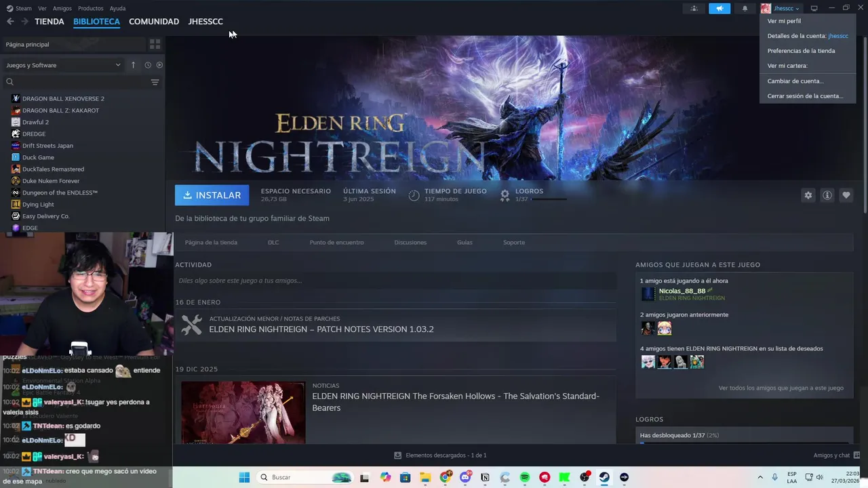Click the wrench icon of the patch notes entry
868x488 pixels.
point(192,325)
